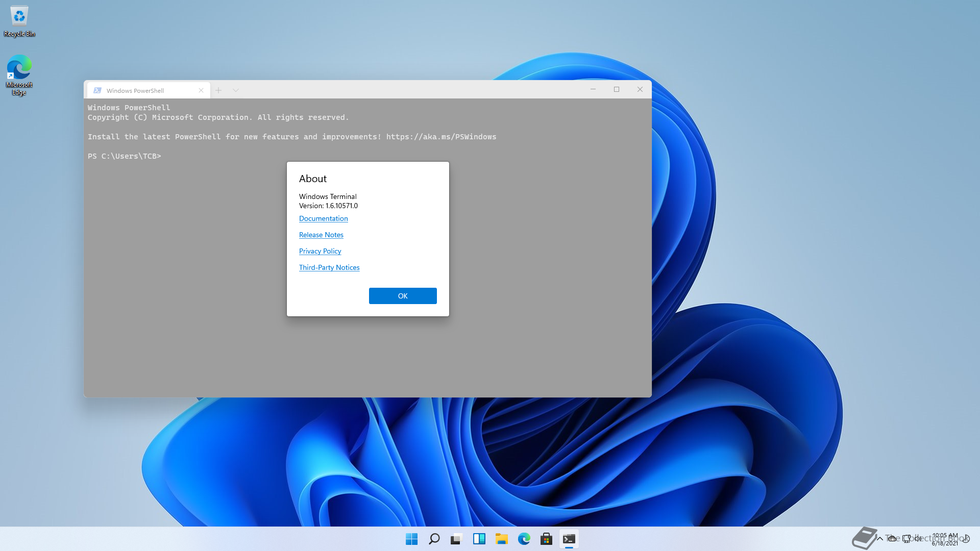
Task: Click the Windows Terminal name in About dialog
Action: (328, 196)
